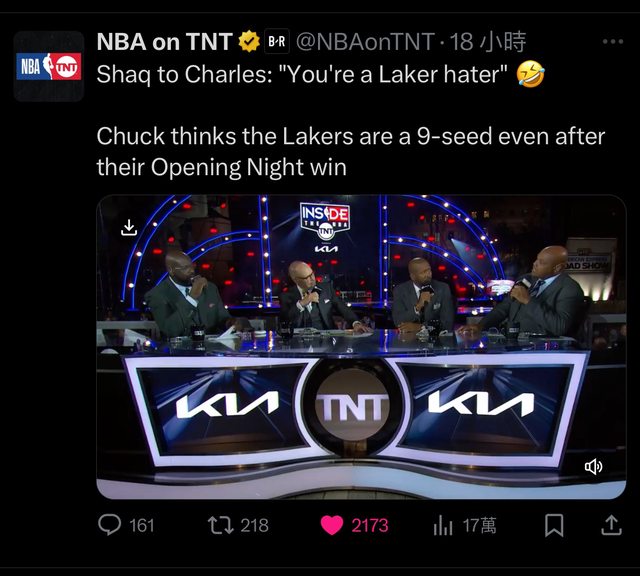The width and height of the screenshot is (640, 576).
Task: Click the gold verified checkmark badge
Action: pyautogui.click(x=249, y=41)
